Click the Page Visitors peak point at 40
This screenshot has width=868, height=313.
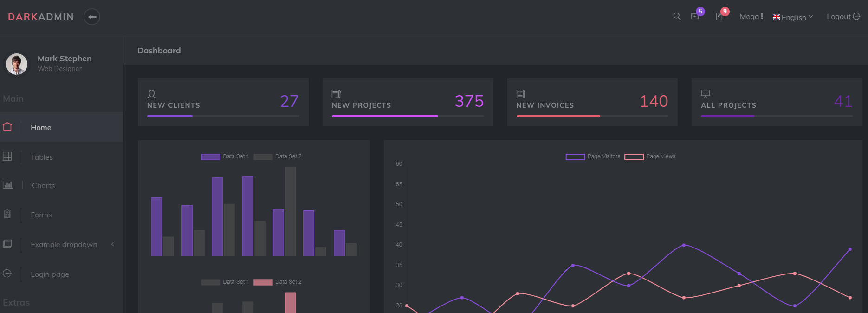pyautogui.click(x=684, y=245)
